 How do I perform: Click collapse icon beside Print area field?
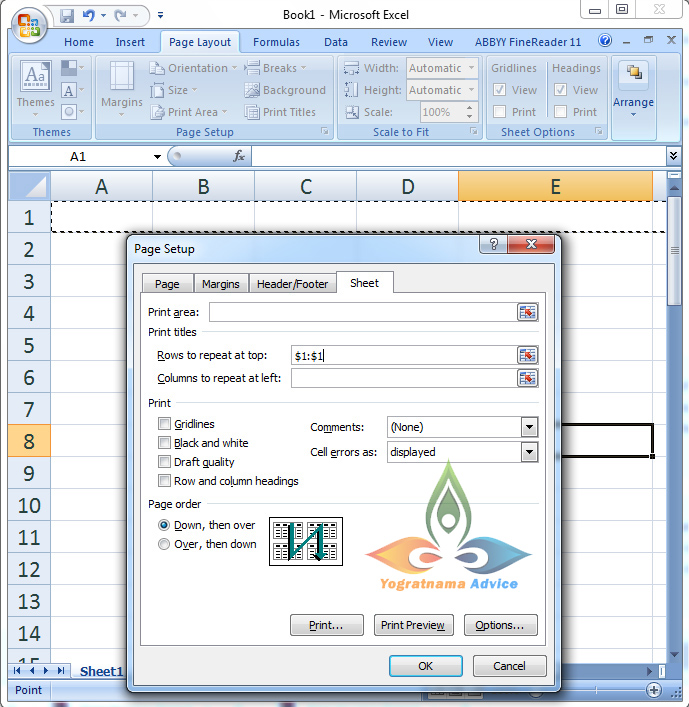point(527,313)
